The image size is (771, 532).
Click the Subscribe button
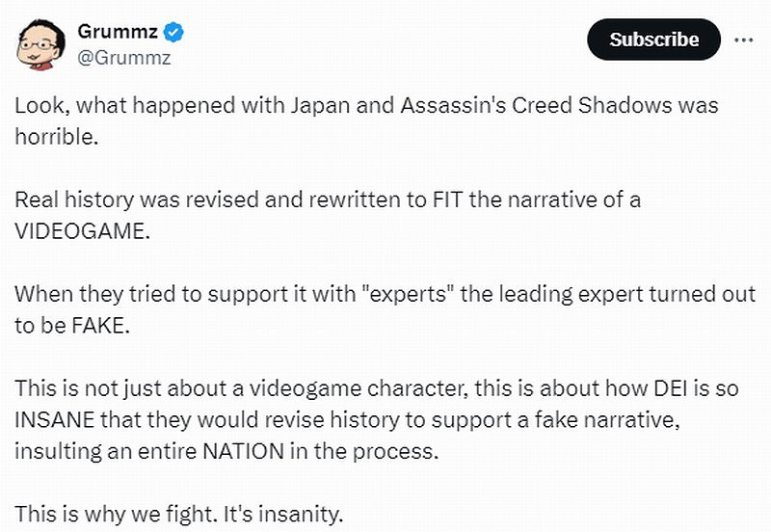(653, 40)
